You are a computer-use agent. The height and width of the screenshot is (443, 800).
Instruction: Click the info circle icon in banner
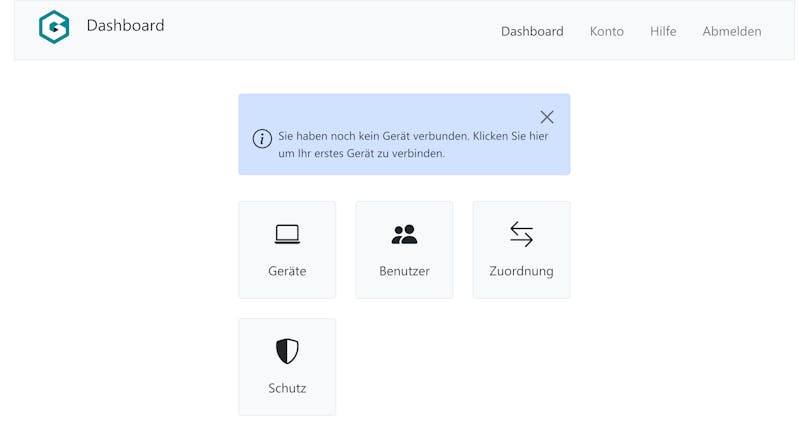click(262, 138)
